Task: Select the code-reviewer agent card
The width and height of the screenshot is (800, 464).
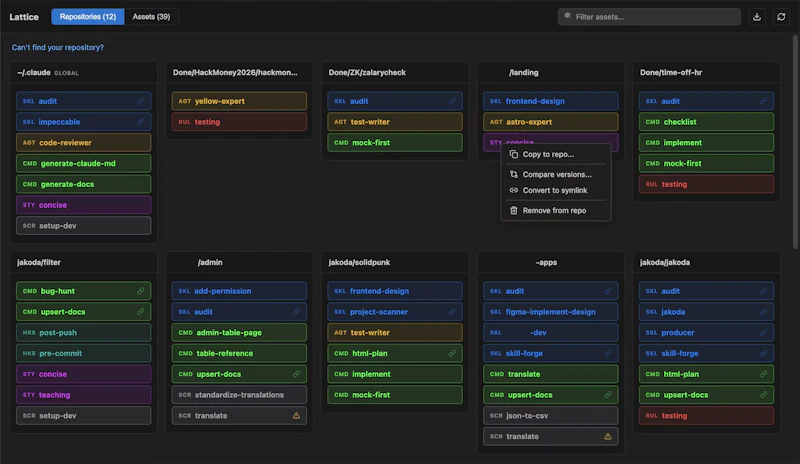Action: 84,143
